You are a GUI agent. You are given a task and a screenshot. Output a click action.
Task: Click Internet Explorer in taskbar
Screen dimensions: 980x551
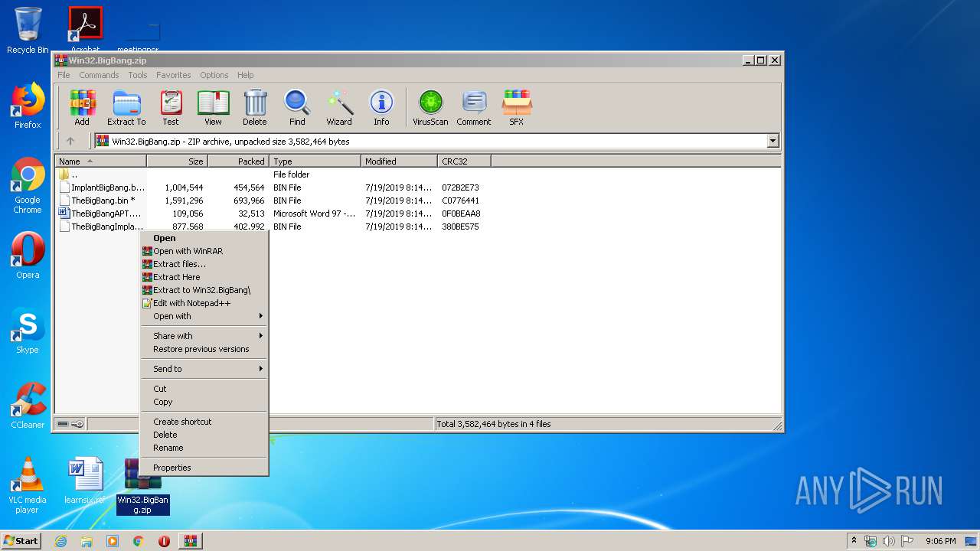click(x=60, y=541)
